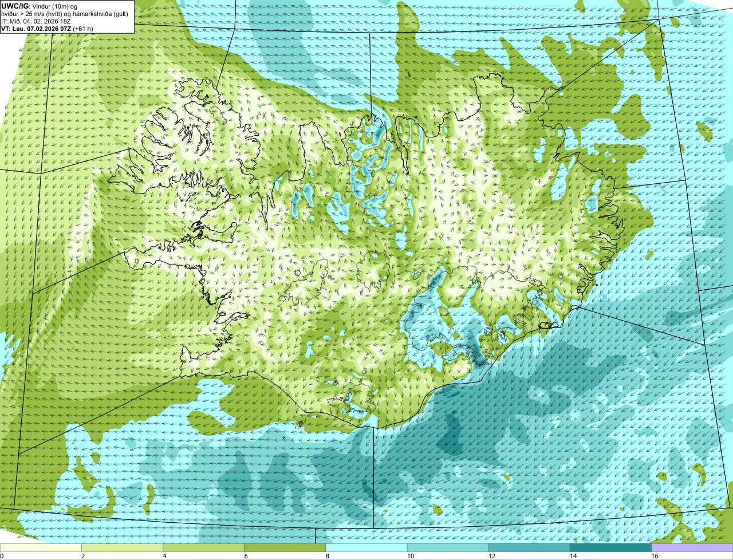This screenshot has height=560, width=733.
Task: Click the legend tick label "4"
Action: (x=164, y=556)
